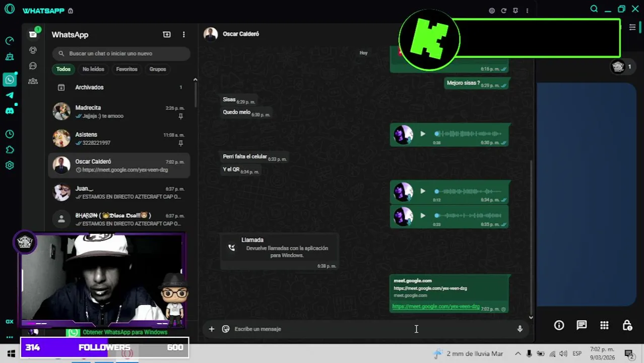Click the attach plus icon in message bar
The width and height of the screenshot is (644, 363).
[x=212, y=329]
